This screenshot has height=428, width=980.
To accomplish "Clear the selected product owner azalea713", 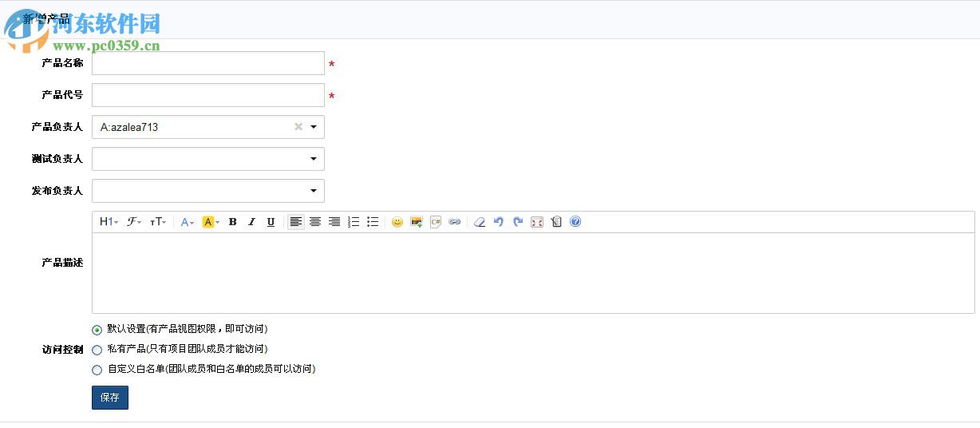I will tap(298, 127).
